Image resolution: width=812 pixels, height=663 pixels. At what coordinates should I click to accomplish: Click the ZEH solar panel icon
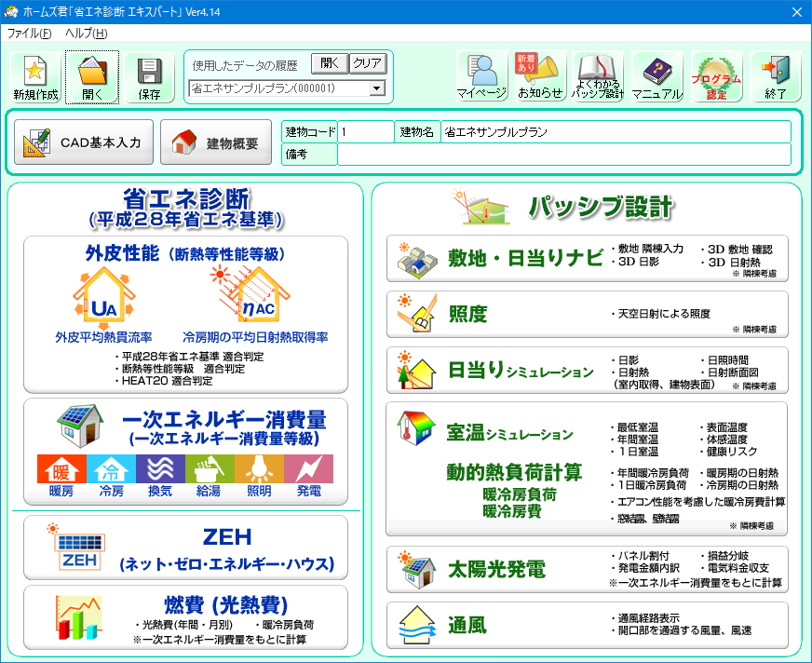77,547
